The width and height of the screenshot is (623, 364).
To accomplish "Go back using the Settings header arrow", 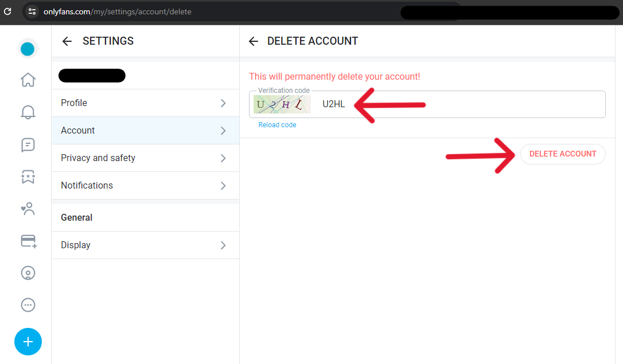I will (67, 41).
